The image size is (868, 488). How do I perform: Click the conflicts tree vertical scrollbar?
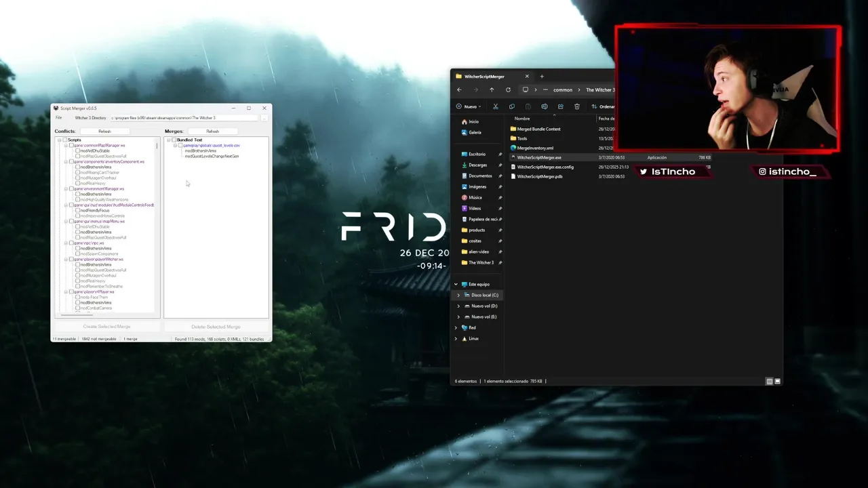[157, 146]
